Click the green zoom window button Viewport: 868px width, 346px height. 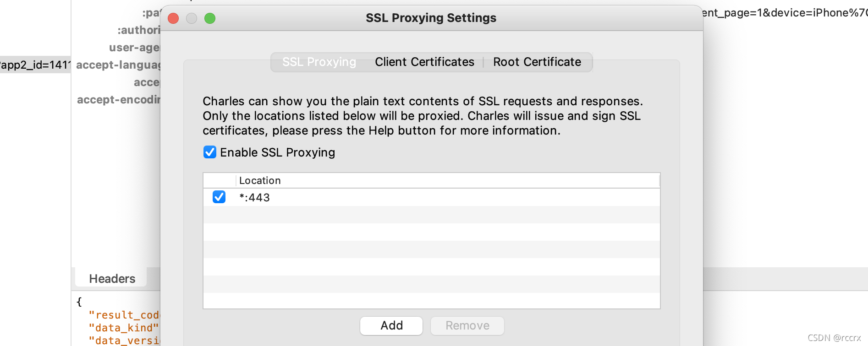210,18
